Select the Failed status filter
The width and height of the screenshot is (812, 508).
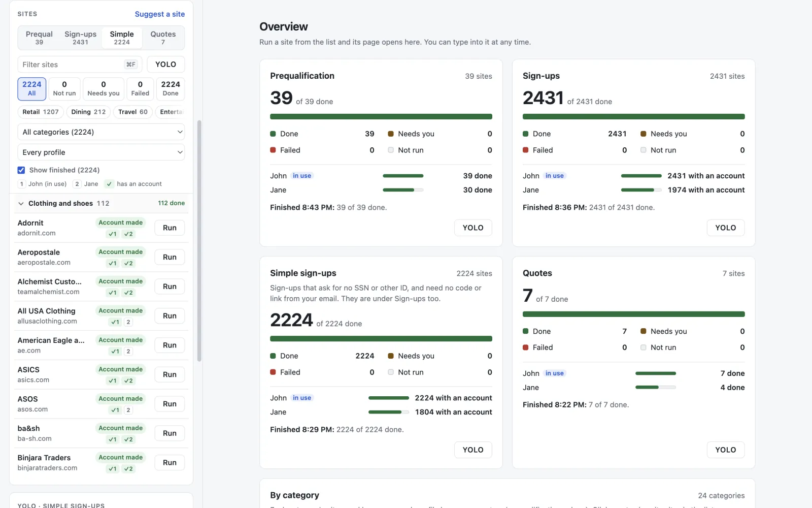point(140,89)
